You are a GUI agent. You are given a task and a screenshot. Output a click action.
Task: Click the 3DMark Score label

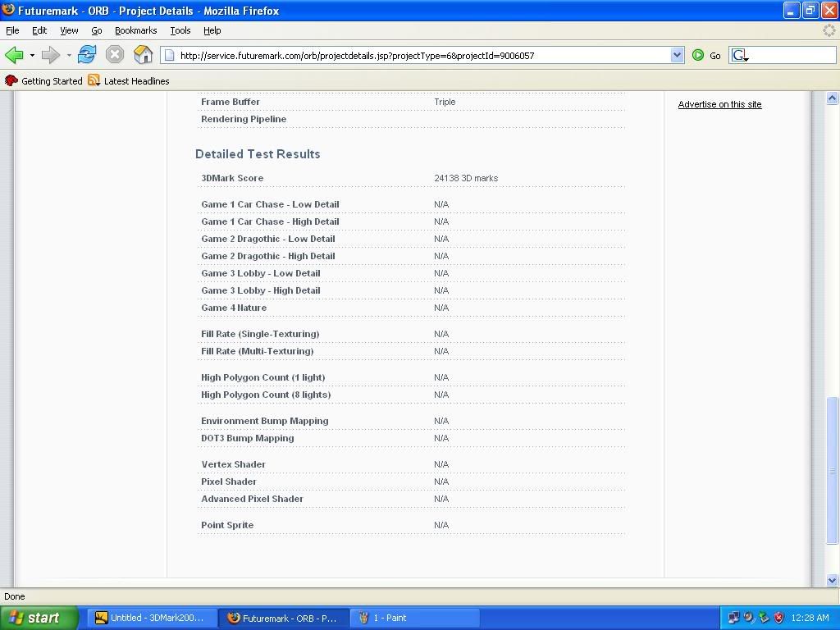click(232, 178)
